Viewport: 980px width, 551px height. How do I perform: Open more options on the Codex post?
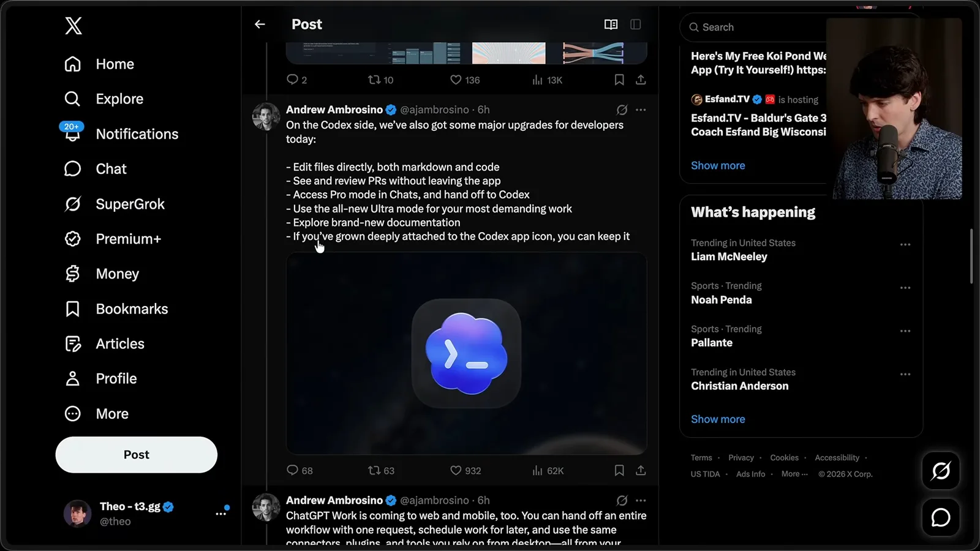pyautogui.click(x=641, y=110)
